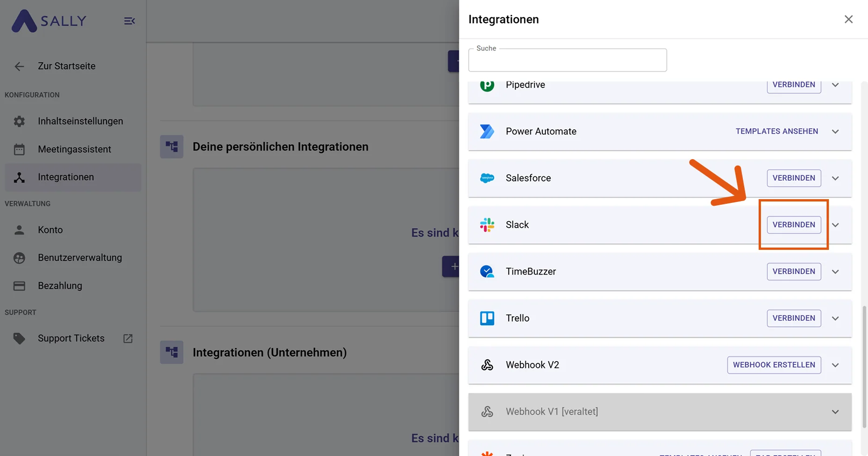Viewport: 868px width, 456px height.
Task: Click the Salesforce cloud logo
Action: pos(487,178)
